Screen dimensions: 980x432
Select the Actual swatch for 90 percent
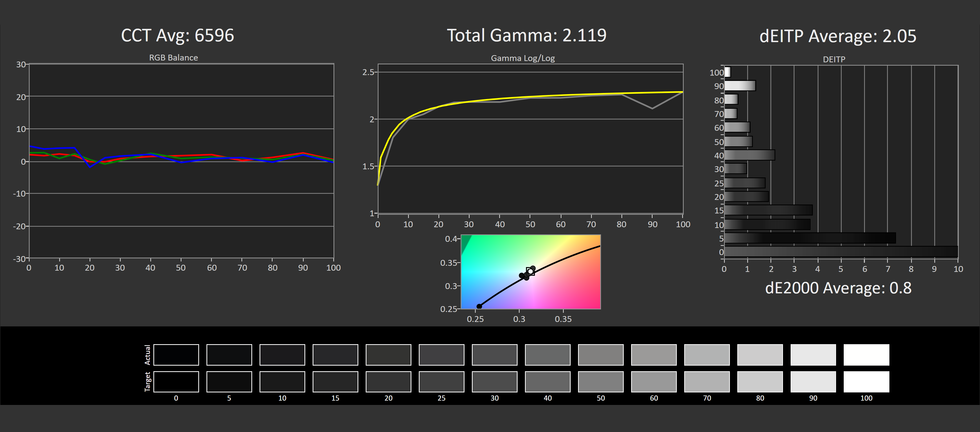[813, 355]
